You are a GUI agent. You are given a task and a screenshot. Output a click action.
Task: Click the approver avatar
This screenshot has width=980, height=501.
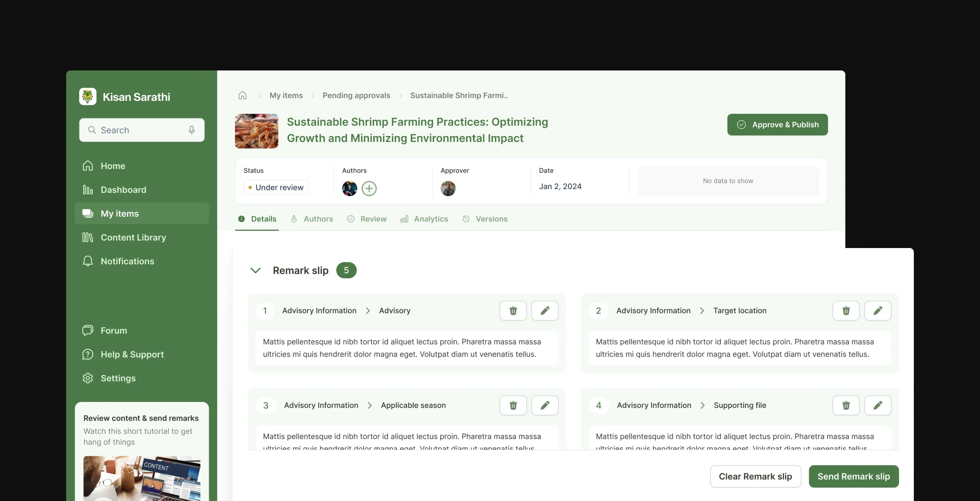pos(448,188)
